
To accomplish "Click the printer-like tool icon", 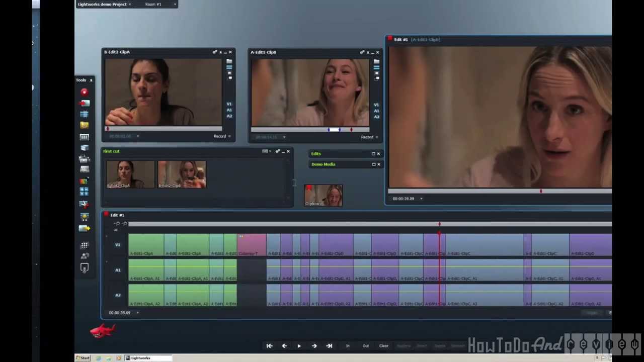I will tap(84, 158).
